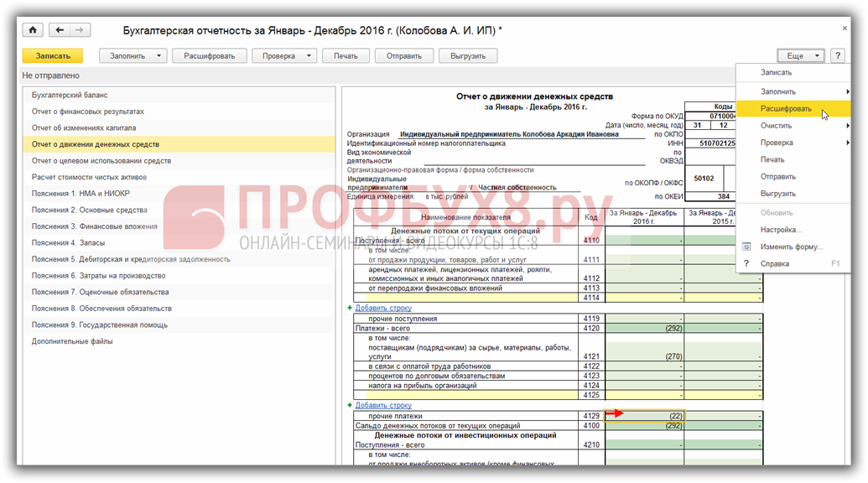Open Пояснения 6. Затраты на производство
The image size is (868, 483).
(179, 276)
